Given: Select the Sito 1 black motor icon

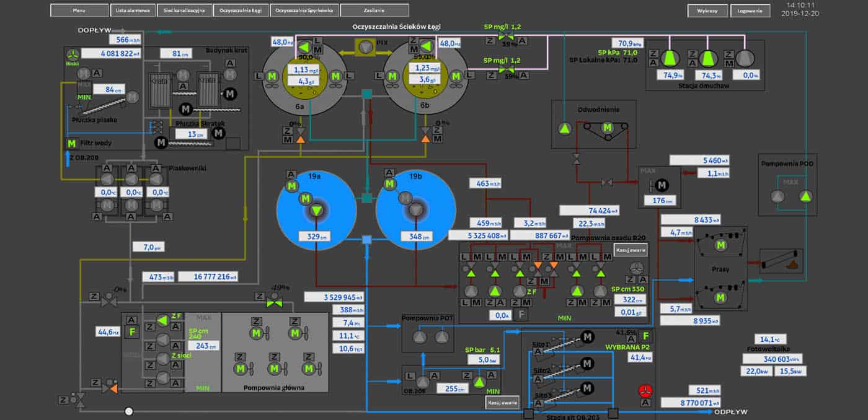Looking at the screenshot, I should [587, 337].
